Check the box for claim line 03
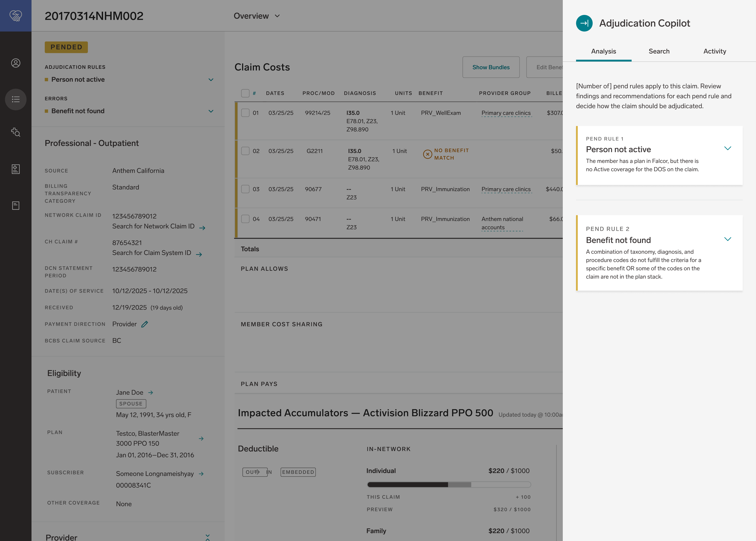The height and width of the screenshot is (541, 756). point(245,189)
